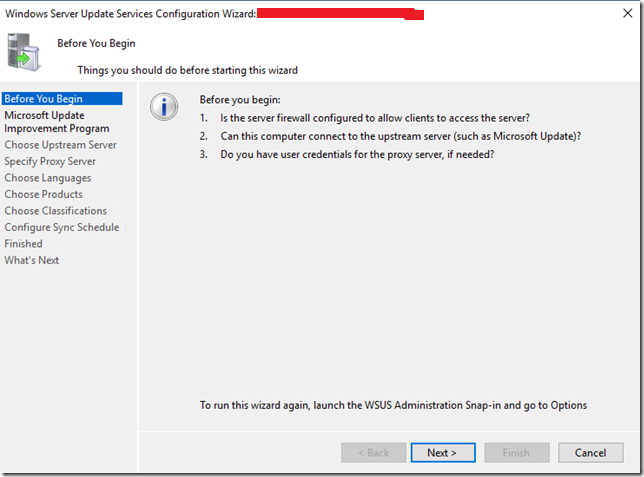Select the Choose Languages step
This screenshot has width=644, height=477.
tap(48, 178)
